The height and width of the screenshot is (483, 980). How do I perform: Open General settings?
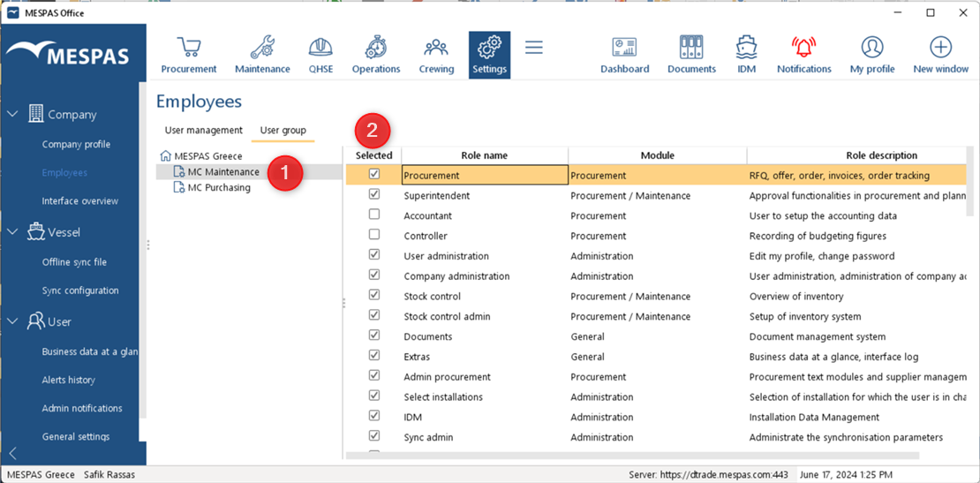(x=76, y=437)
